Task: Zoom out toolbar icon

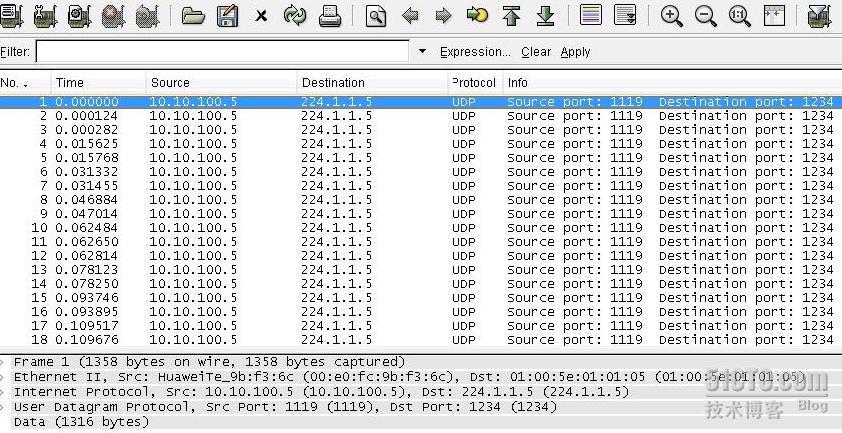Action: 706,16
